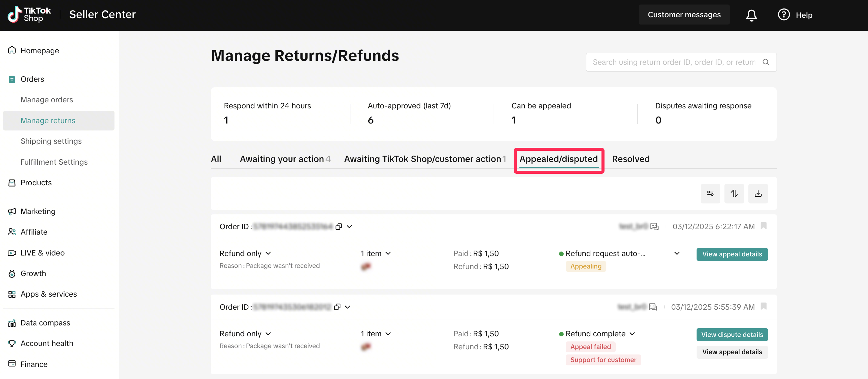Expand first order's Refund only dropdown
Screen dimensions: 868x379
268,253
